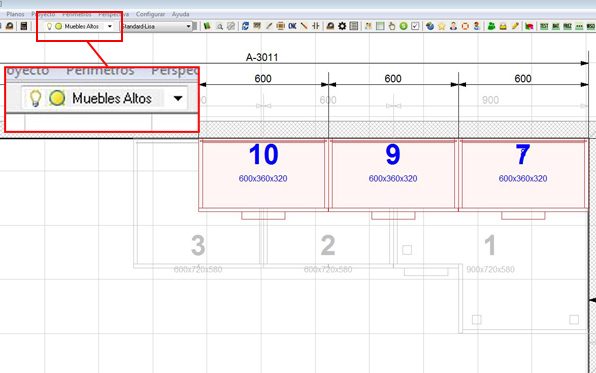Viewport: 596px width, 373px height.
Task: Click the gear settings icon
Action: point(342,26)
